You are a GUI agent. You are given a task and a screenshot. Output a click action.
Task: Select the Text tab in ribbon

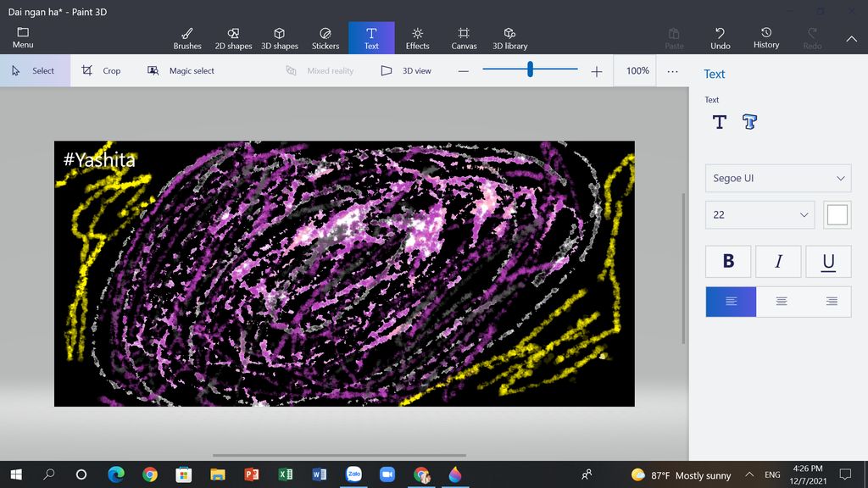pyautogui.click(x=371, y=38)
